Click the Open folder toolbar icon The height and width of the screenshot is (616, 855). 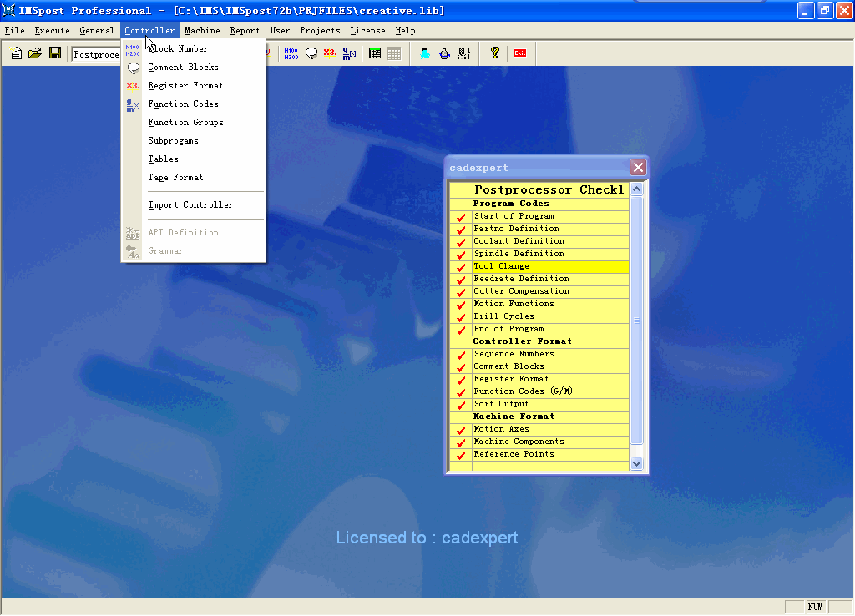[x=35, y=53]
